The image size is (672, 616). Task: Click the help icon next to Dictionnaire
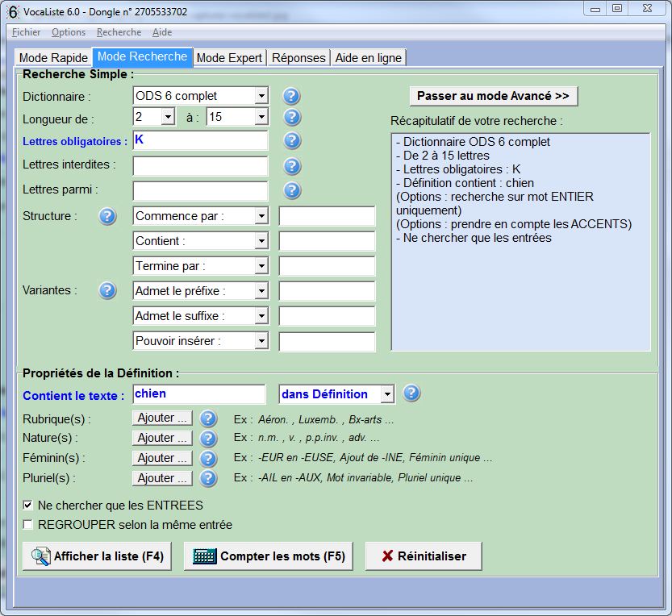click(x=291, y=96)
